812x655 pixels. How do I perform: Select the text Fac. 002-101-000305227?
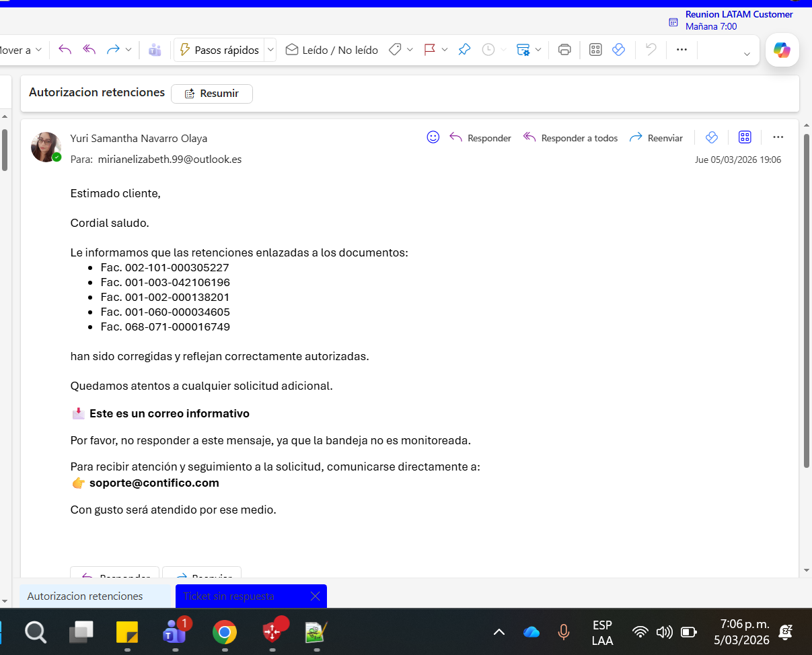point(165,267)
